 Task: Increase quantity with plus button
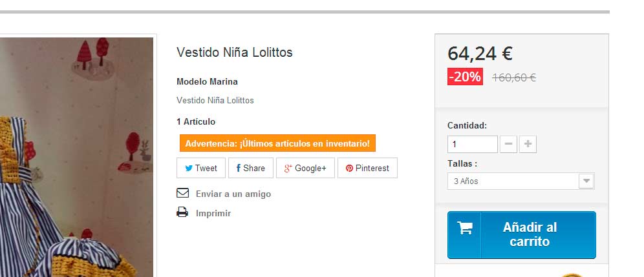click(x=528, y=144)
